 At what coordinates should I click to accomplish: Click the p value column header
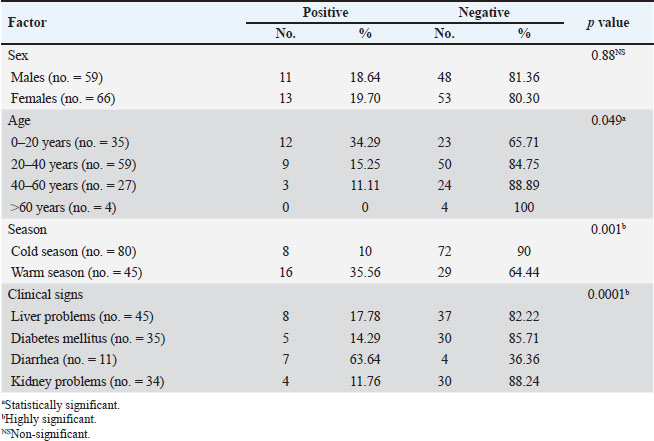[x=611, y=22]
